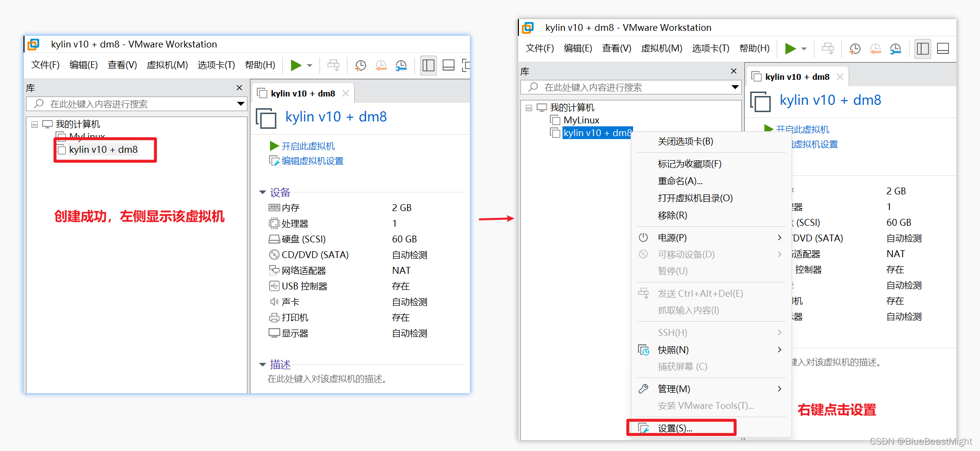Click Send Ctrl+Alt+Del toolbar icon in left window

(333, 65)
